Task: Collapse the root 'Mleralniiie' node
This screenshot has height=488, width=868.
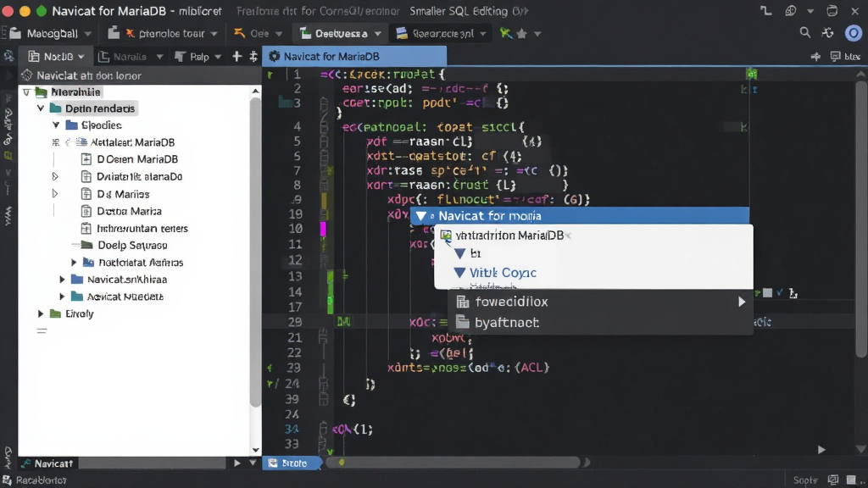Action: (26, 91)
